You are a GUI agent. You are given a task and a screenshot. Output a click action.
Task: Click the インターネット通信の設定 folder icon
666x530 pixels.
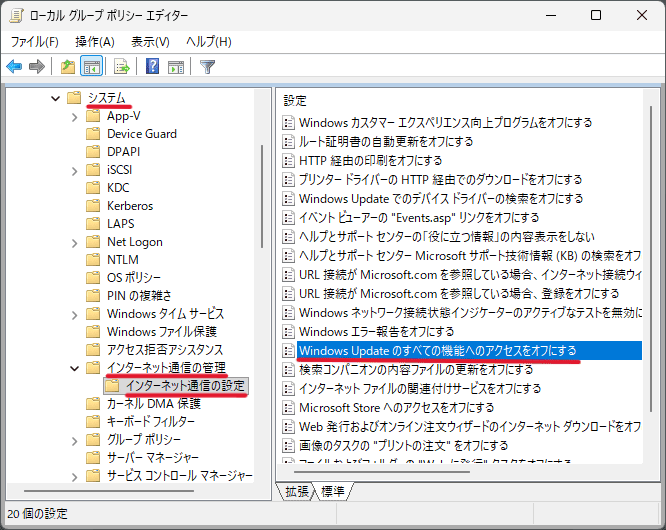point(112,386)
